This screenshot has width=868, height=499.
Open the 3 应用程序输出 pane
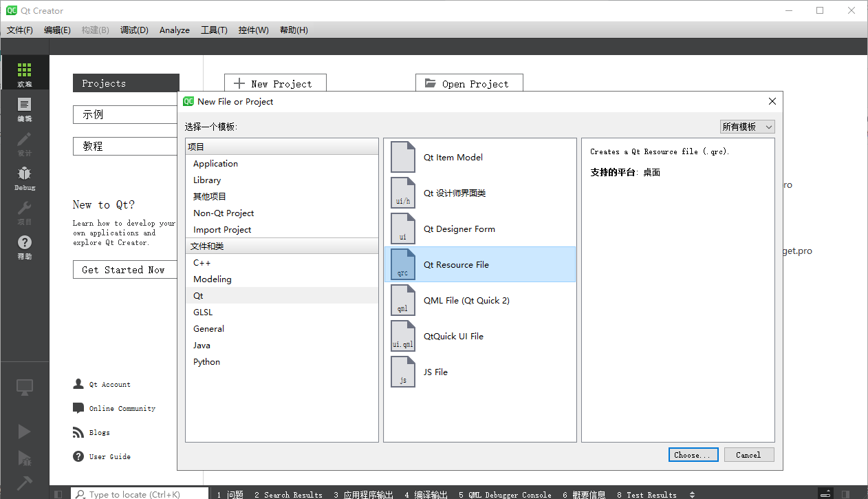pos(364,494)
